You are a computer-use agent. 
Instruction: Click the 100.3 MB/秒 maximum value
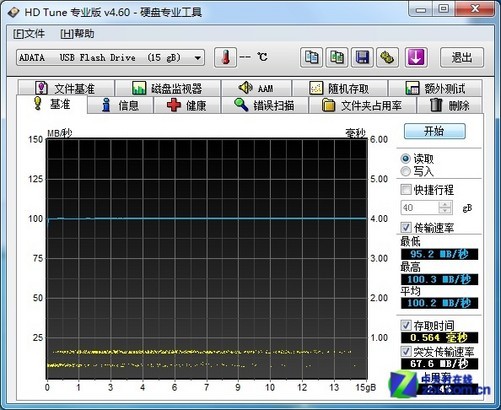tap(439, 279)
